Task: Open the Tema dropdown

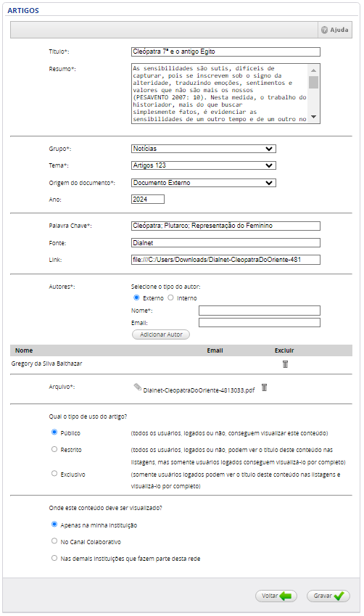Action: 204,165
